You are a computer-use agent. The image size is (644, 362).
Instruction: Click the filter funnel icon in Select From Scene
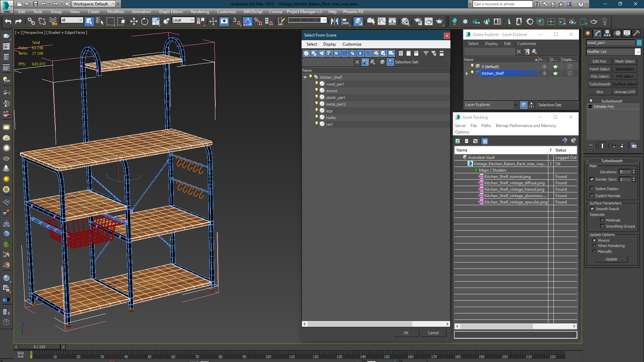pyautogui.click(x=426, y=53)
